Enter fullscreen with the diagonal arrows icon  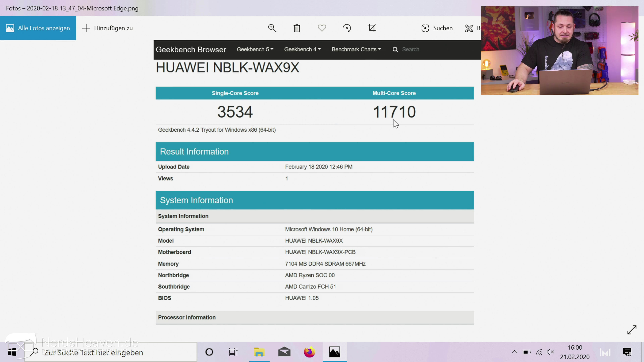point(631,330)
